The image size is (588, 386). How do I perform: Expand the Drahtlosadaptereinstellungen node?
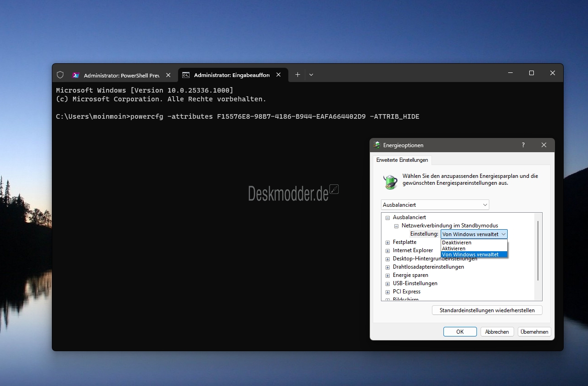[x=387, y=267]
